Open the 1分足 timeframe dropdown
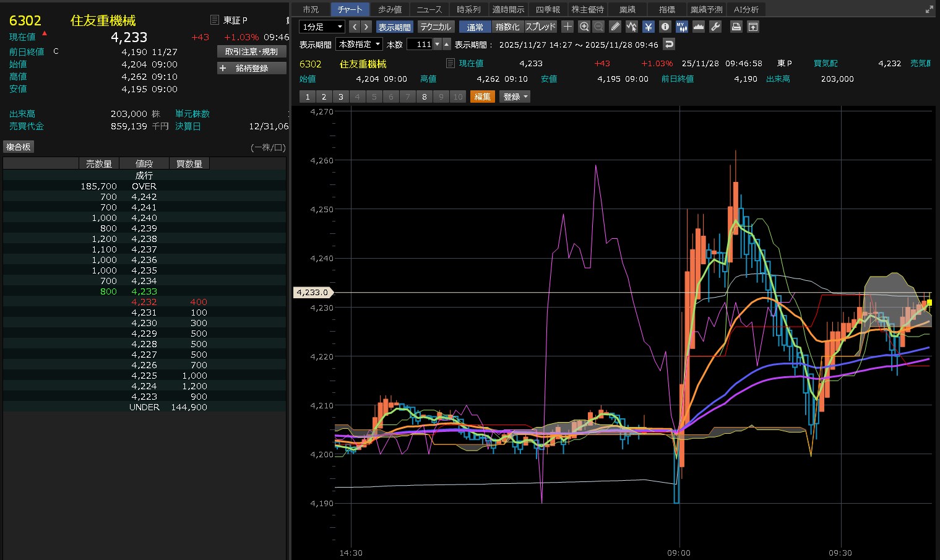Image resolution: width=940 pixels, height=560 pixels. [x=322, y=27]
